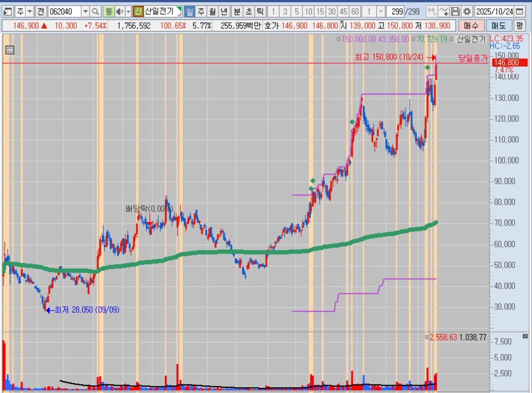Toggle the 신 indicator next to stock name
The image size is (532, 393).
tap(138, 11)
